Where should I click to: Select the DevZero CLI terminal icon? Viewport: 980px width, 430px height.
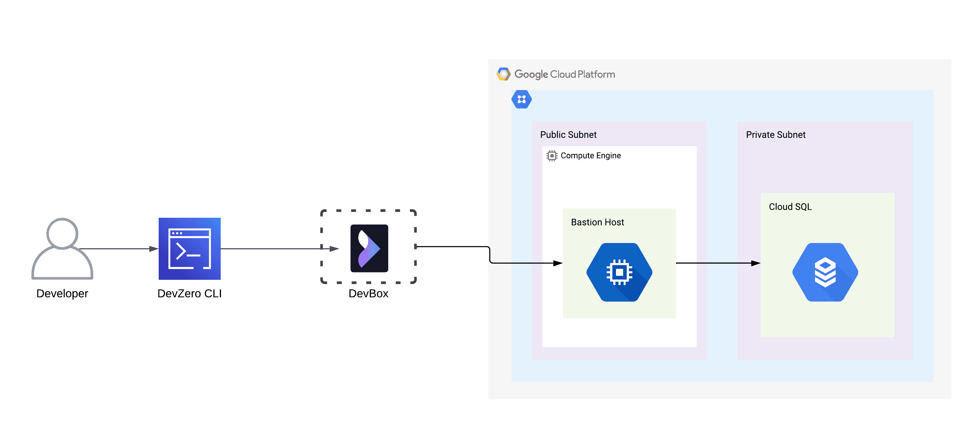coord(189,248)
